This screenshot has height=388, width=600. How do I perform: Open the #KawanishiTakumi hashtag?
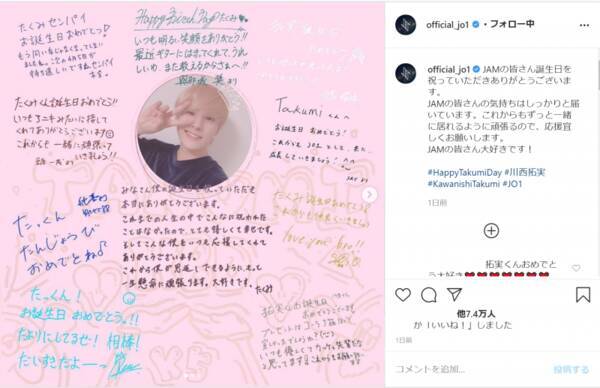click(463, 184)
